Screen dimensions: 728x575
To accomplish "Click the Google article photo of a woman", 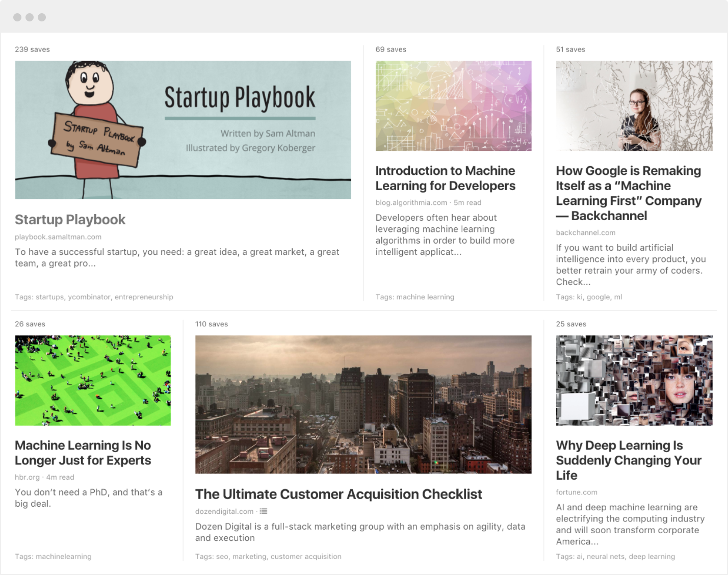I will click(634, 106).
